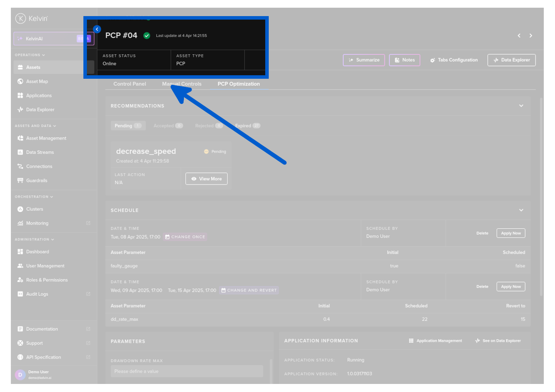Open Asset Map in sidebar
Image resolution: width=555 pixels, height=392 pixels.
(37, 82)
